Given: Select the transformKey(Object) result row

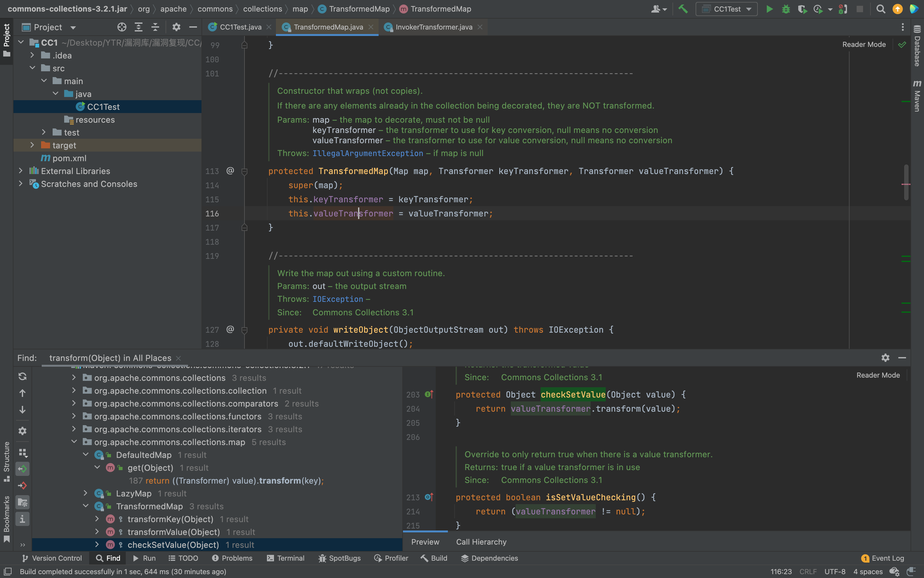Looking at the screenshot, I should 217,519.
